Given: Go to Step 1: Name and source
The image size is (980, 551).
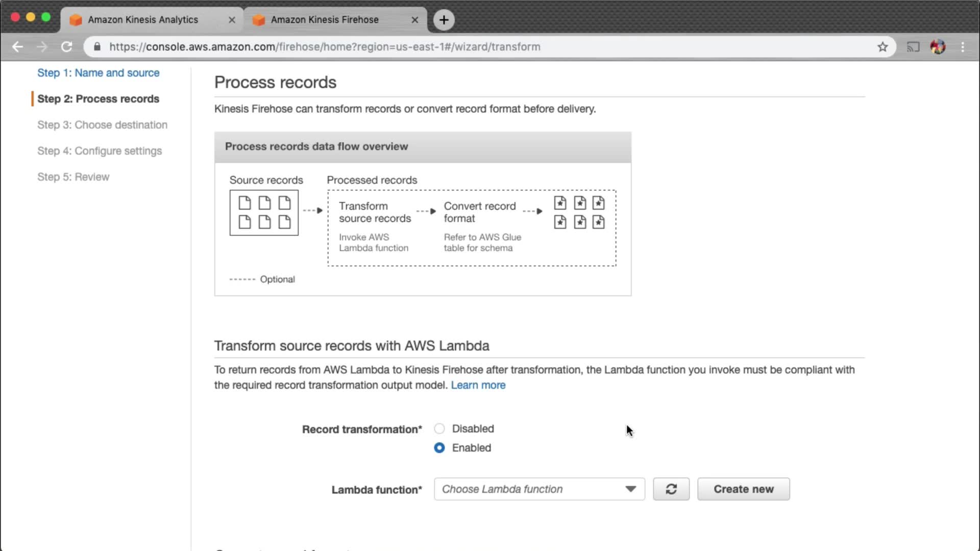Looking at the screenshot, I should [x=98, y=73].
